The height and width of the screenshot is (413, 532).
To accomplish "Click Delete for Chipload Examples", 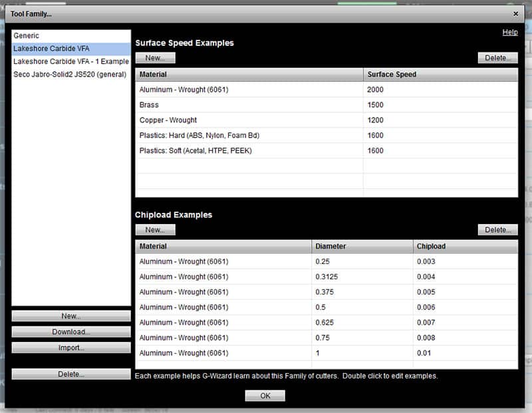I will pyautogui.click(x=497, y=228).
